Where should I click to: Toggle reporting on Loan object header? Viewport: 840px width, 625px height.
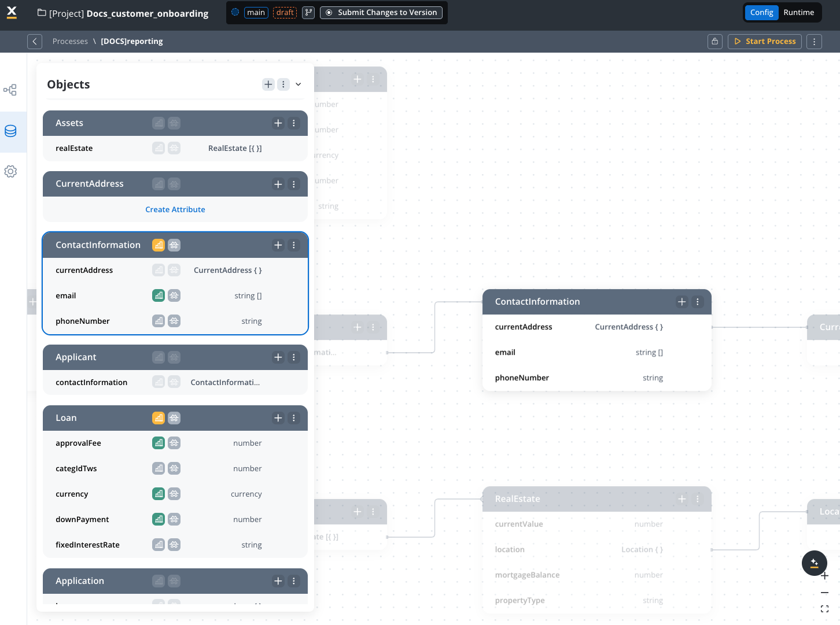[x=159, y=418]
